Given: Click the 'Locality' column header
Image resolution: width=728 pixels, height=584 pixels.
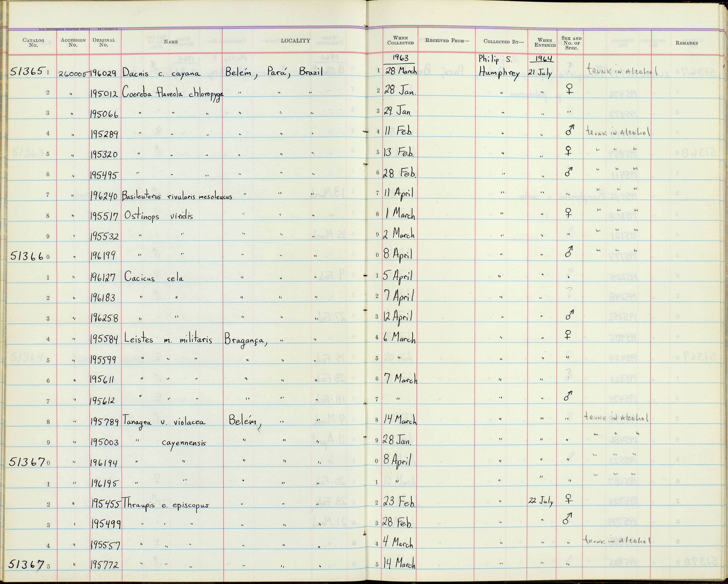Looking at the screenshot, I should (x=296, y=41).
